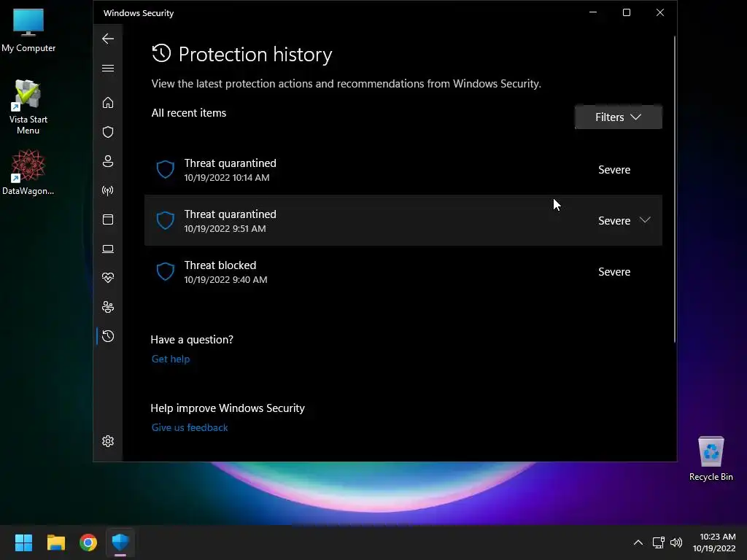Open Account protection person icon
This screenshot has height=560, width=747.
click(108, 161)
